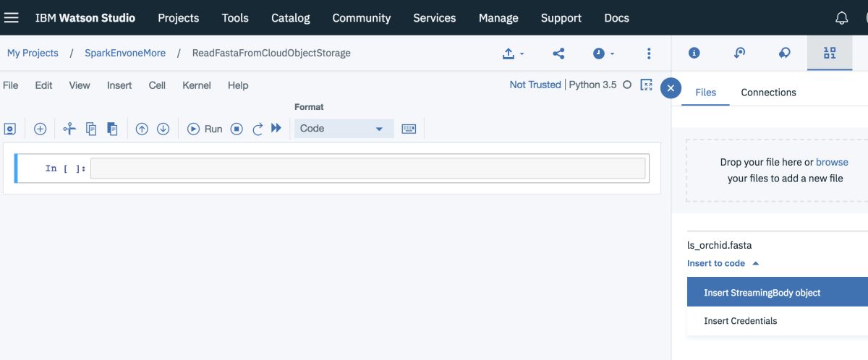Open Support in the top navigation
Viewport: 868px width, 360px height.
click(561, 18)
